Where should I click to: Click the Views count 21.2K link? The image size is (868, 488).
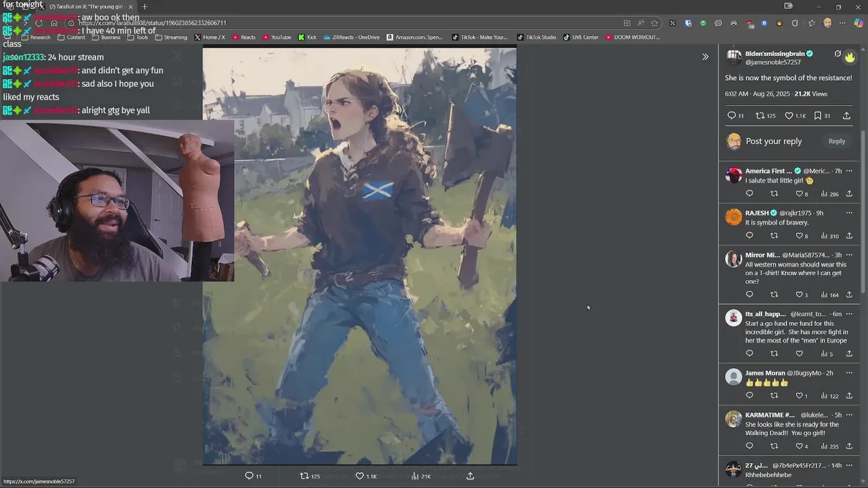pyautogui.click(x=811, y=94)
